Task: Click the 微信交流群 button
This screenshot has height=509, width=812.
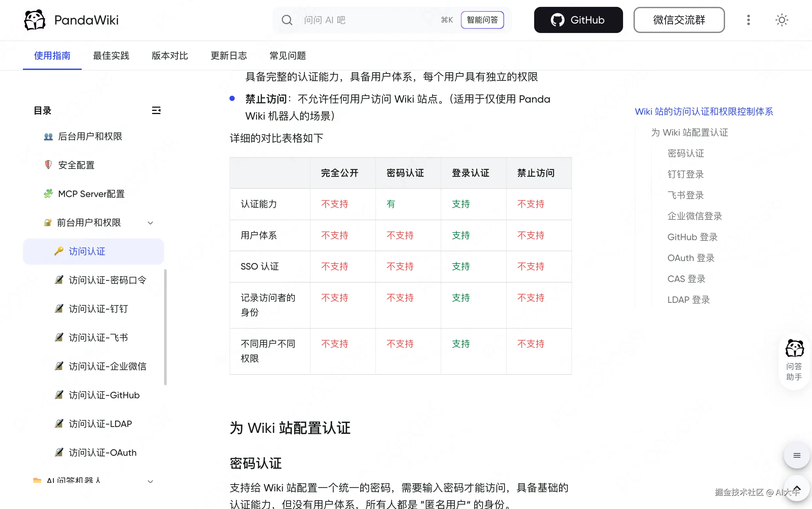Action: pos(679,20)
